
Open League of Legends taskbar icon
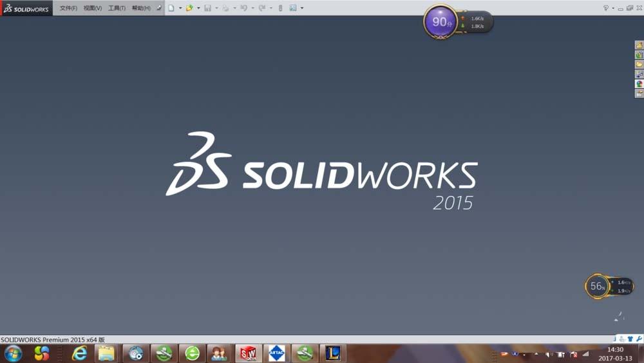(x=333, y=353)
